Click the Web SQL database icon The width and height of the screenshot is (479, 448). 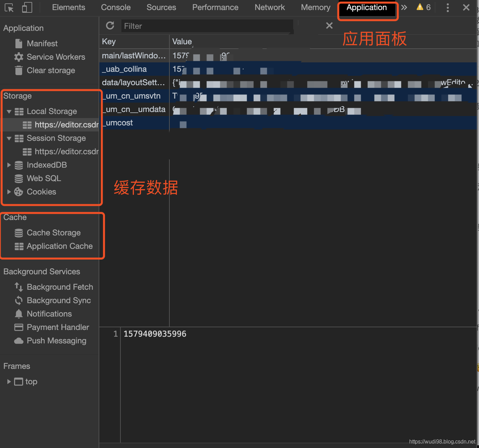click(x=19, y=178)
